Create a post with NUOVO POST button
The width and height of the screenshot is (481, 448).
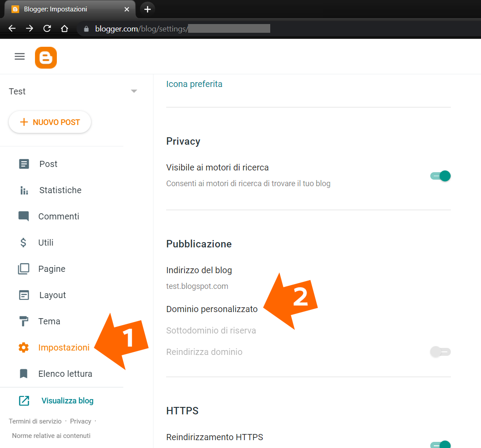[x=50, y=122]
